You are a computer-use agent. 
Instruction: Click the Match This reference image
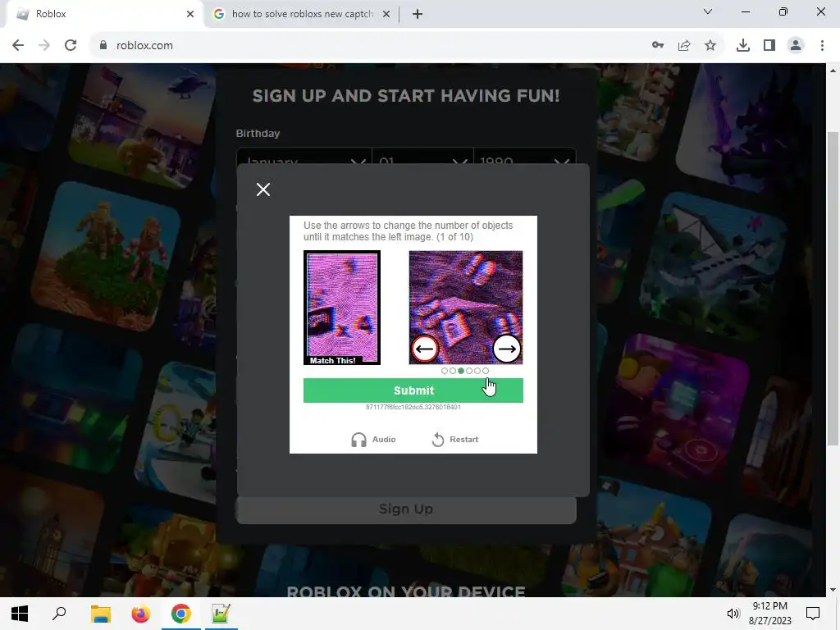pyautogui.click(x=342, y=308)
